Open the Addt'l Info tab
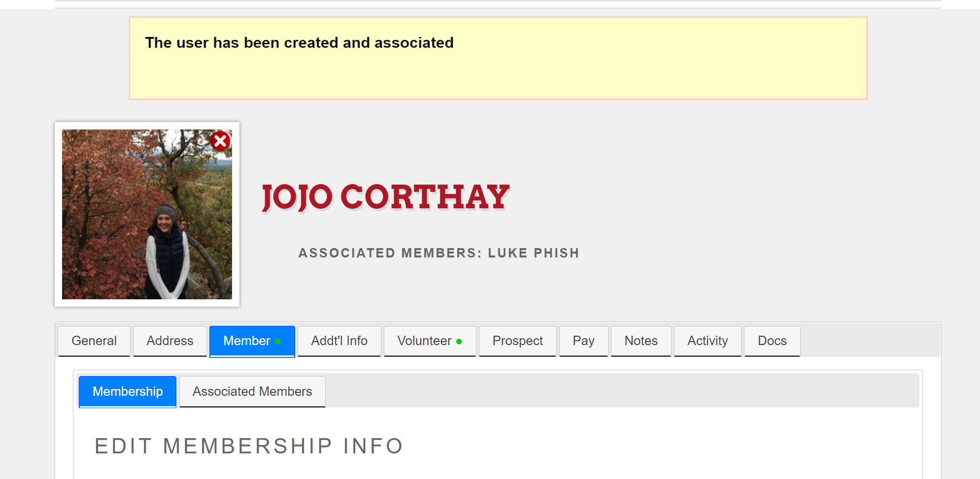This screenshot has height=479, width=980. pos(339,341)
